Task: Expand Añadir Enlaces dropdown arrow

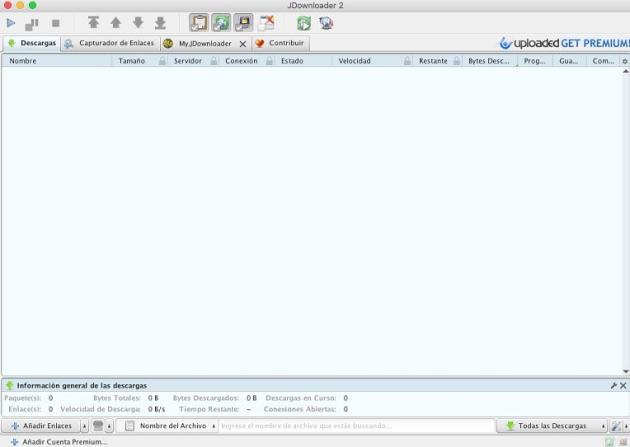Action: click(x=84, y=426)
